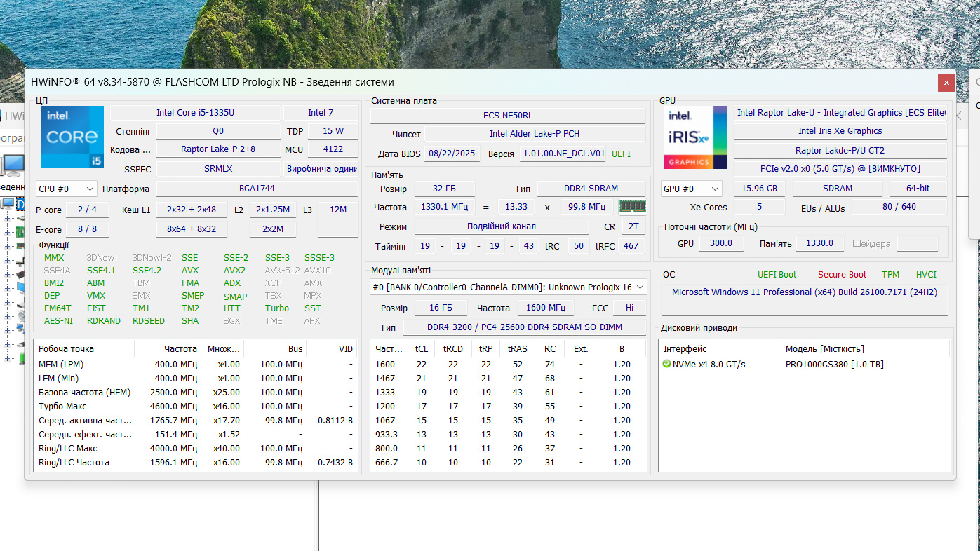This screenshot has height=551, width=980.
Task: Click the Turbo feature flag
Action: point(277,308)
